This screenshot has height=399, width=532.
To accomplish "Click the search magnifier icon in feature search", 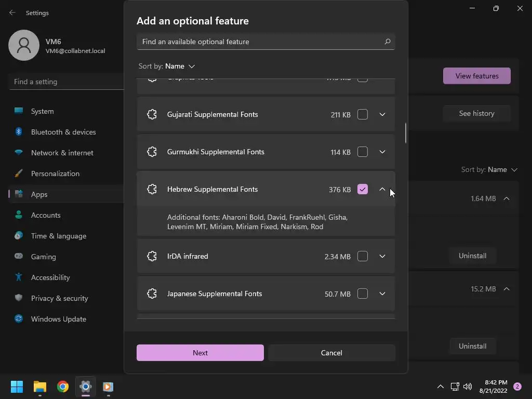I will [x=387, y=42].
